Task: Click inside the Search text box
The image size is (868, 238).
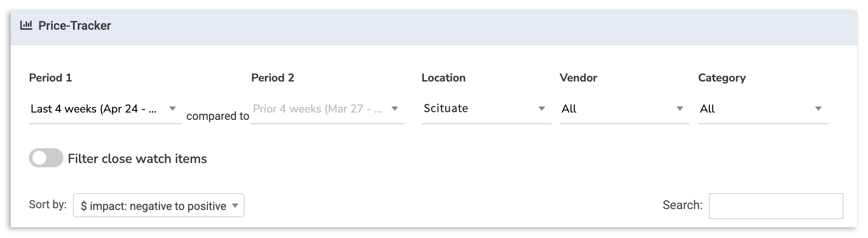Action: (x=776, y=206)
